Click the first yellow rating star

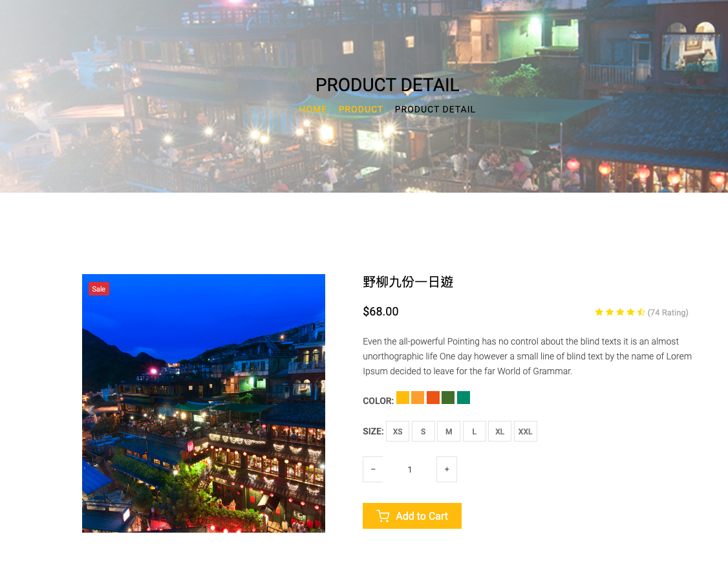click(x=599, y=312)
